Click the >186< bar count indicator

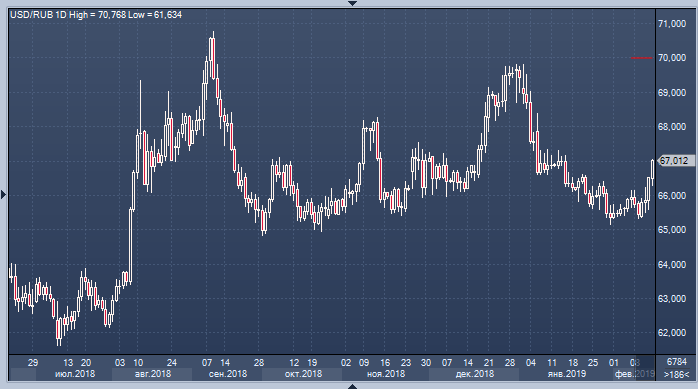[x=676, y=374]
